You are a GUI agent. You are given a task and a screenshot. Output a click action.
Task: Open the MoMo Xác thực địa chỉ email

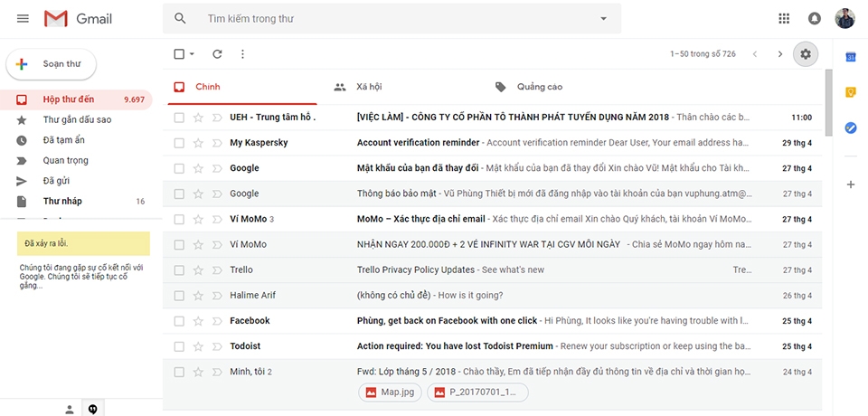pyautogui.click(x=493, y=220)
